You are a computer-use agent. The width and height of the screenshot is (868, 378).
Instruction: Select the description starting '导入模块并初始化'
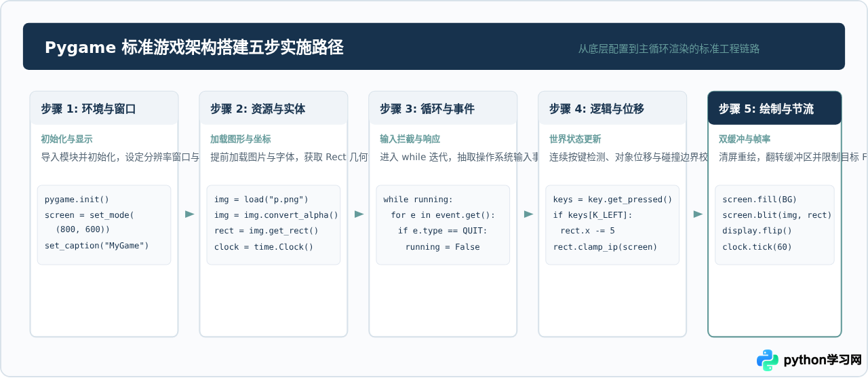pyautogui.click(x=120, y=157)
